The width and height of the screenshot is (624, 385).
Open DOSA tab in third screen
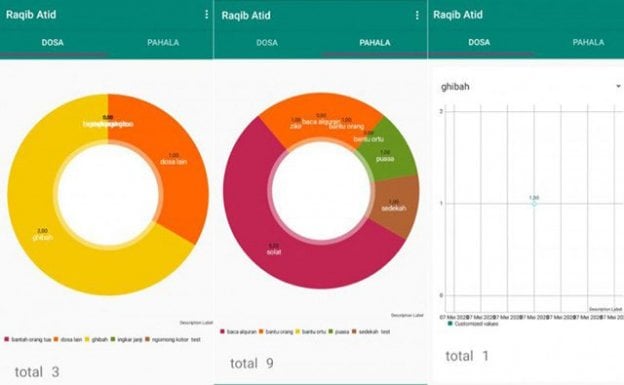click(x=479, y=42)
